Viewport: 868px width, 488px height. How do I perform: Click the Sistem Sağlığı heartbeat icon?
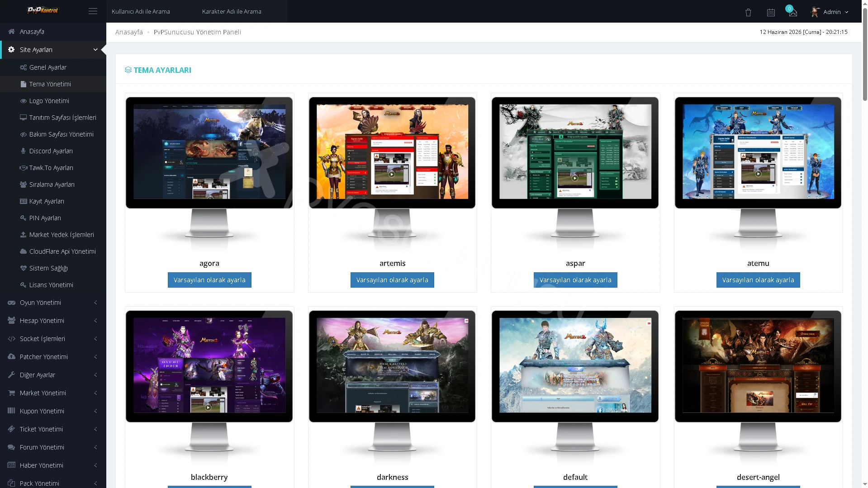[24, 268]
